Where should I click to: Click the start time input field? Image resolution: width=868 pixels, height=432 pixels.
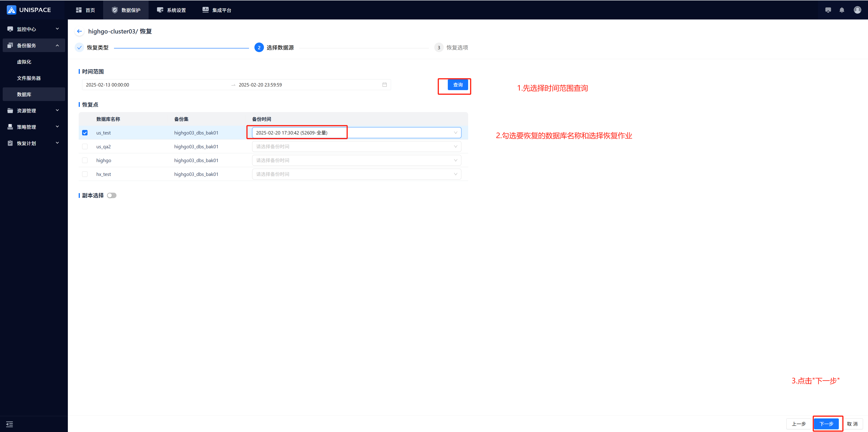click(x=155, y=85)
